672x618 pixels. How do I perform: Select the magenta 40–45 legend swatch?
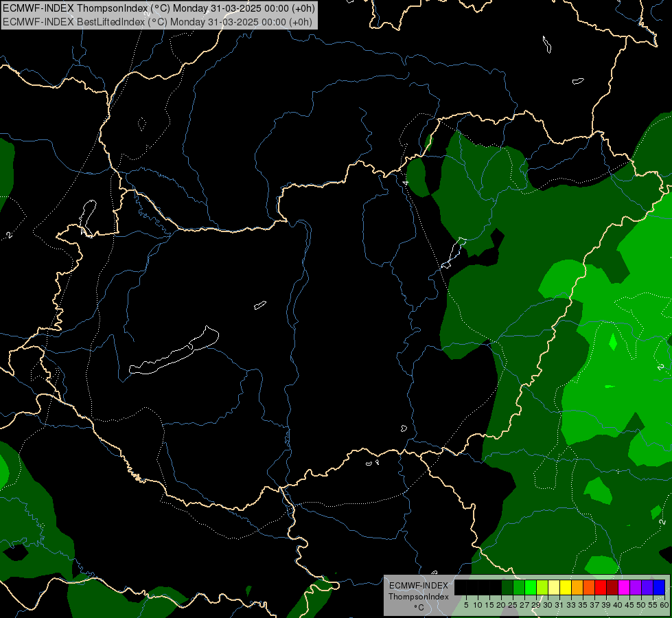[x=624, y=587]
